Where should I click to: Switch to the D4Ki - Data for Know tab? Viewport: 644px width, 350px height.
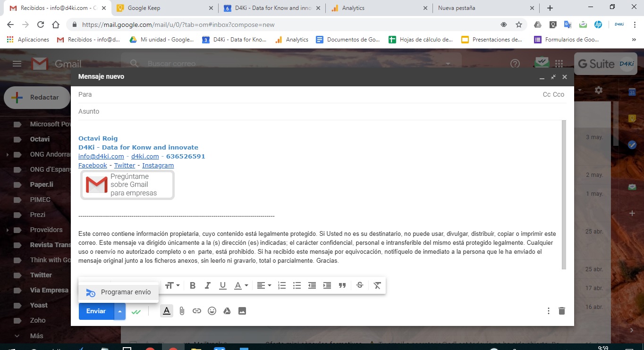pos(273,8)
